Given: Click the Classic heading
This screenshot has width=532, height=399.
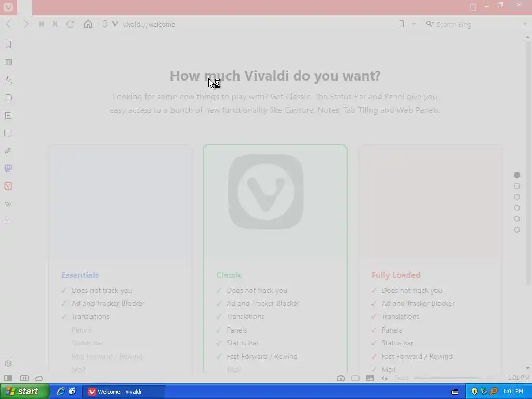Looking at the screenshot, I should (229, 275).
